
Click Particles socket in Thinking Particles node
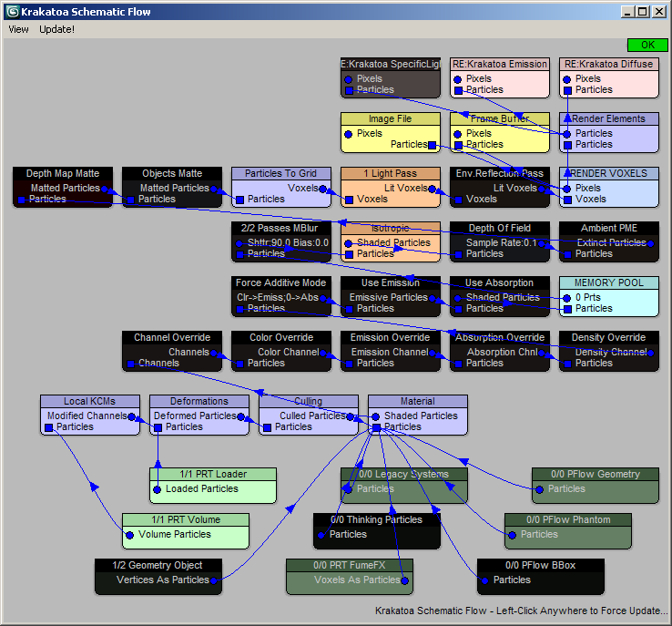click(x=321, y=535)
